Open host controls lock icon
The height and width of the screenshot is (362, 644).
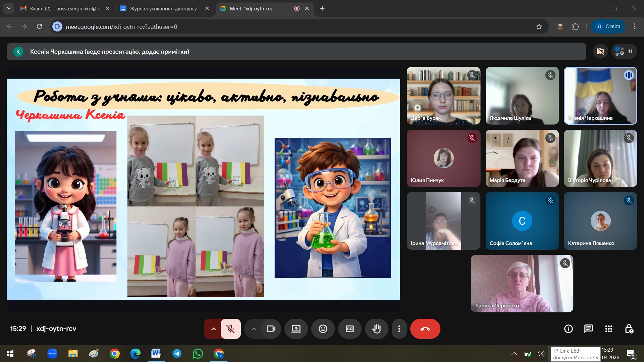[629, 329]
